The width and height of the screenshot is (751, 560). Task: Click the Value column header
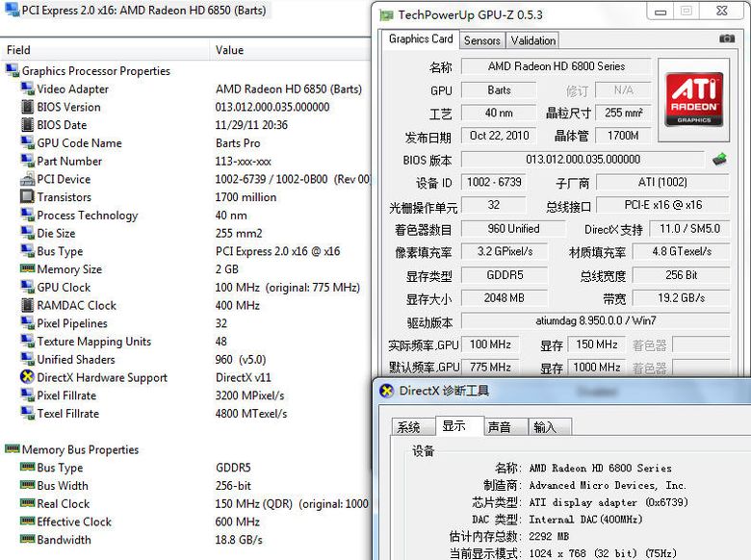pos(290,50)
